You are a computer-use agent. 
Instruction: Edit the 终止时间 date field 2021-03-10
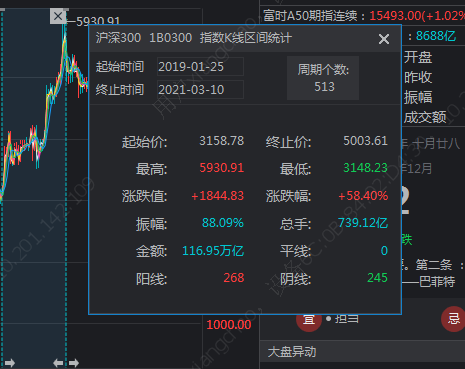(200, 90)
